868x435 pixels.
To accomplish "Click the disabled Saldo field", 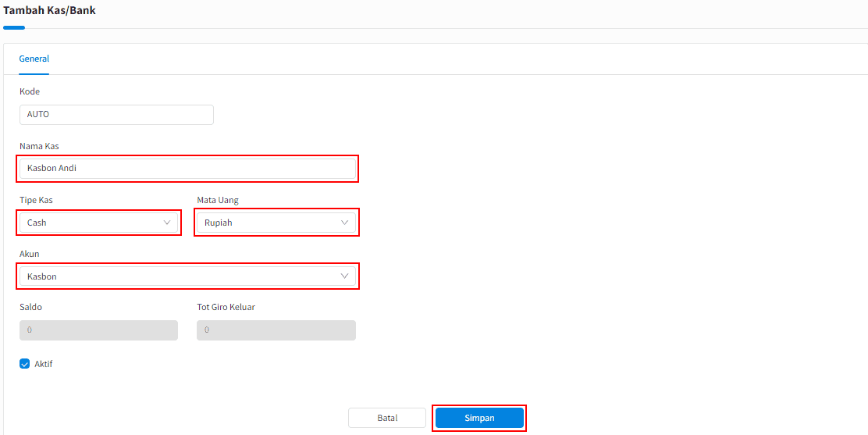I will (98, 330).
